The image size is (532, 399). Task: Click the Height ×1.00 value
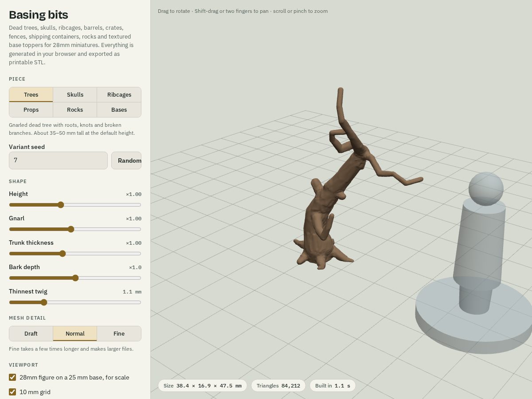pyautogui.click(x=133, y=194)
